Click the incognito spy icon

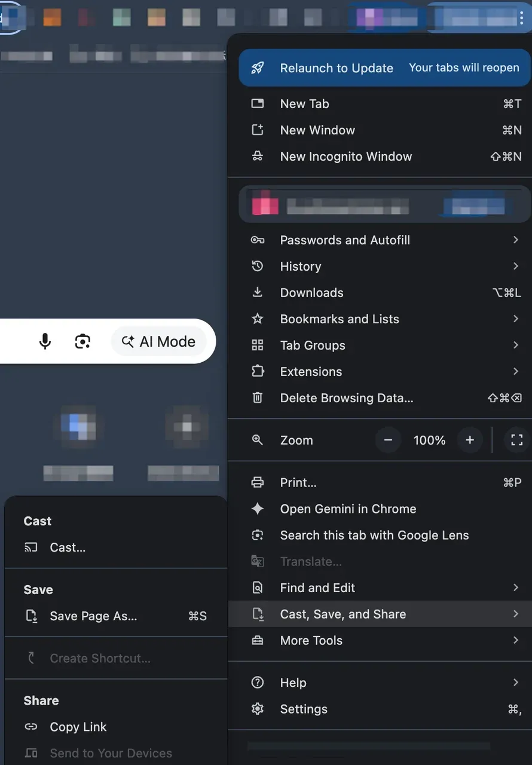(258, 157)
